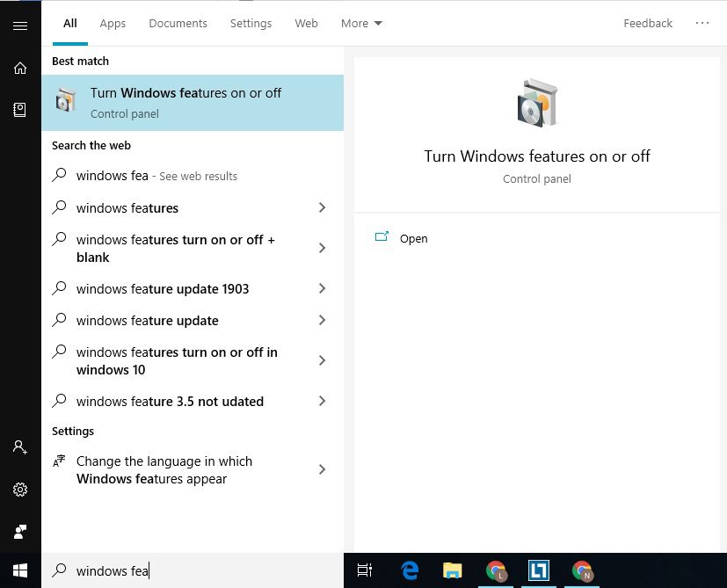Expand the sidebar with the hamburger menu
Viewport: 727px width, 588px height.
pos(20,25)
